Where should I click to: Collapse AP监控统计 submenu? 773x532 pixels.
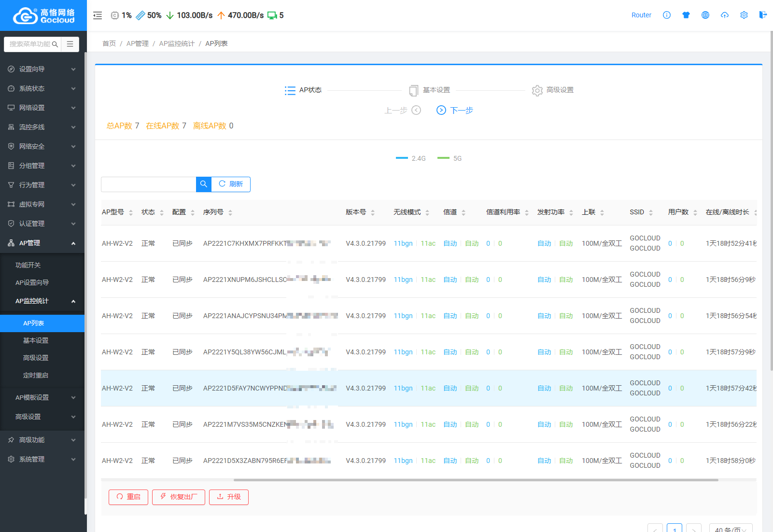[42, 301]
